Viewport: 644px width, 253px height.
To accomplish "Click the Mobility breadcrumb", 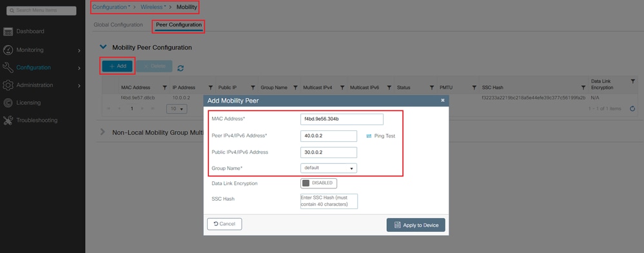I will click(x=187, y=7).
